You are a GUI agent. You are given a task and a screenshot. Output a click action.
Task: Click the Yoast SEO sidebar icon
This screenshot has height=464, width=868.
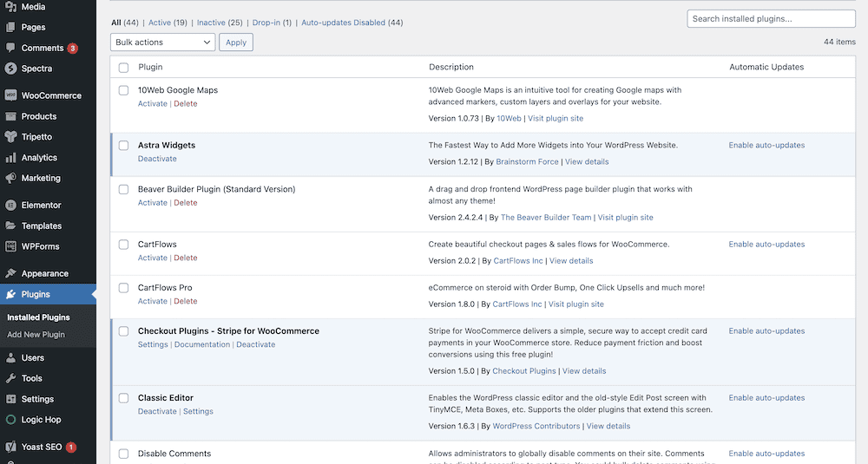point(10,448)
